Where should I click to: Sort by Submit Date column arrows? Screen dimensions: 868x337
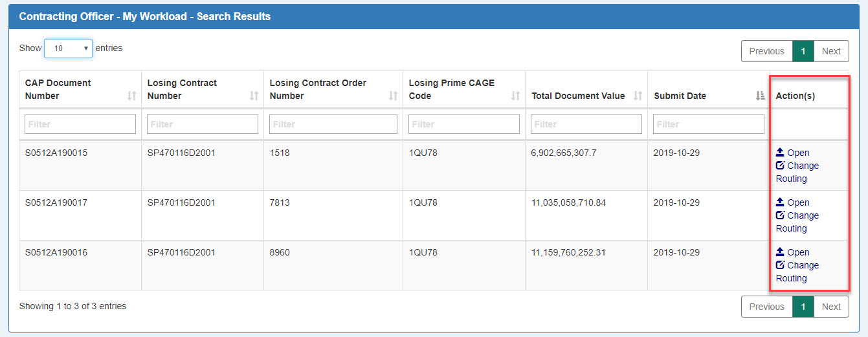(x=761, y=96)
